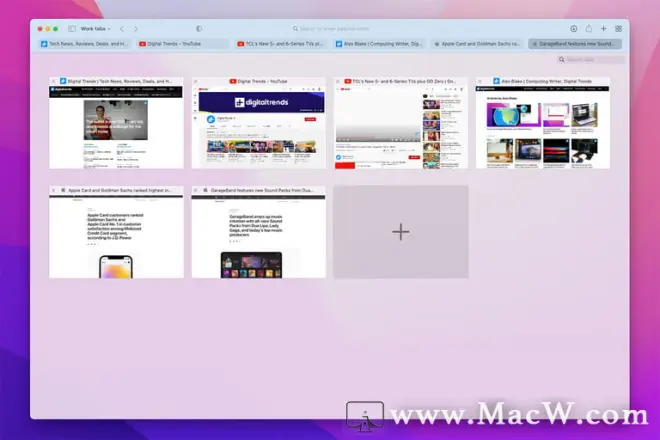Close the Digital Trends Tech News thumbnail tab
Image resolution: width=660 pixels, height=440 pixels.
point(53,81)
